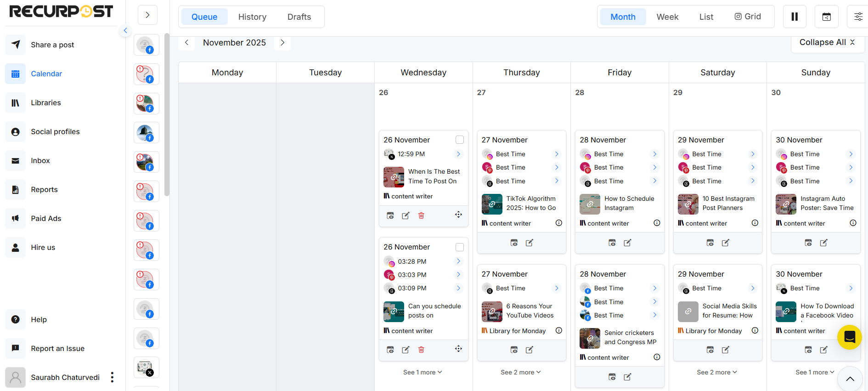868x391 pixels.
Task: Preview the Instagram Auto Poster post
Action: point(808,243)
